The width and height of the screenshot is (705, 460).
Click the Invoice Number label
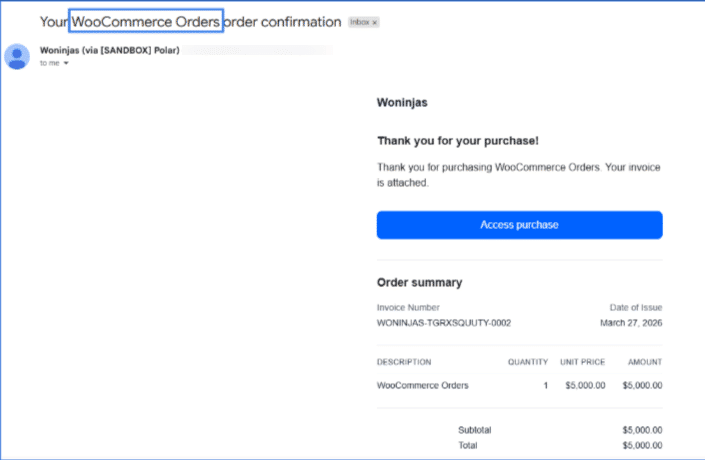pyautogui.click(x=408, y=308)
